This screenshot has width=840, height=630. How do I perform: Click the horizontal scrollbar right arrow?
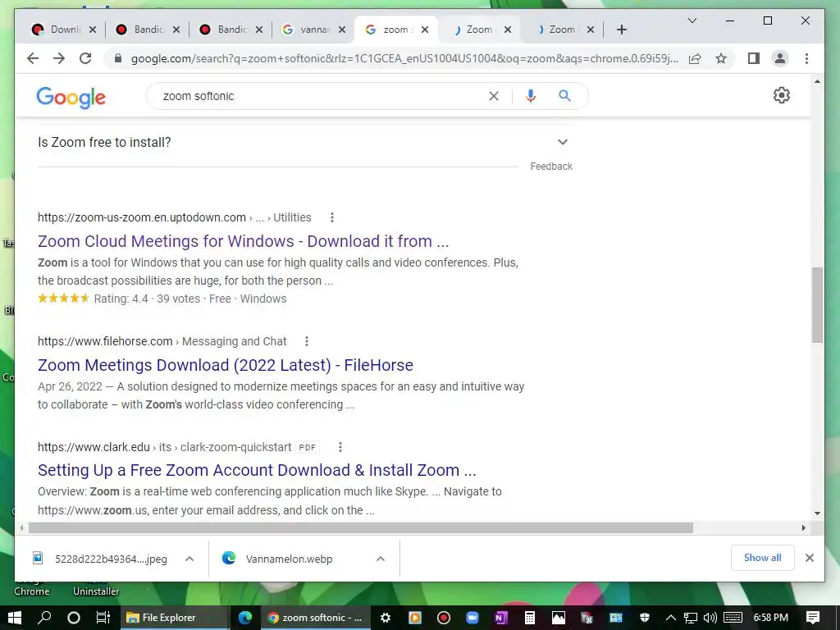tap(804, 527)
